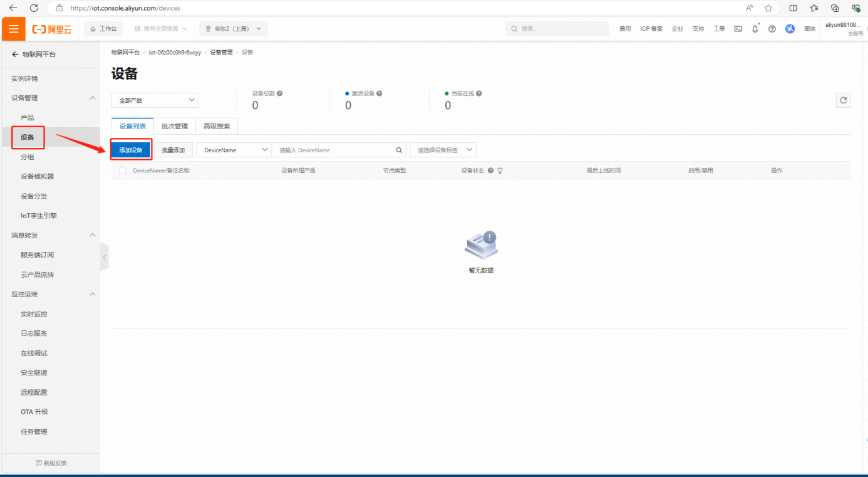Collapse the 消息转发 sidebar section

pos(93,235)
